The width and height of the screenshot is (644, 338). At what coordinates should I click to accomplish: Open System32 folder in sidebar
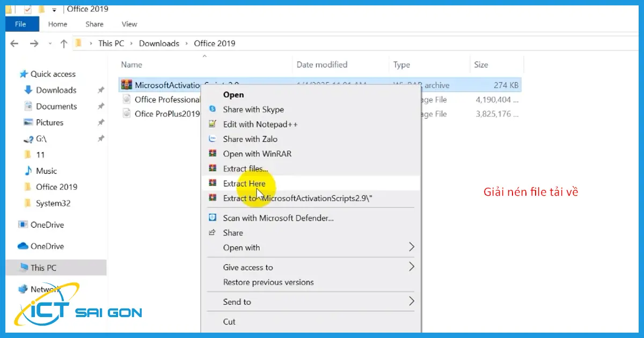53,203
